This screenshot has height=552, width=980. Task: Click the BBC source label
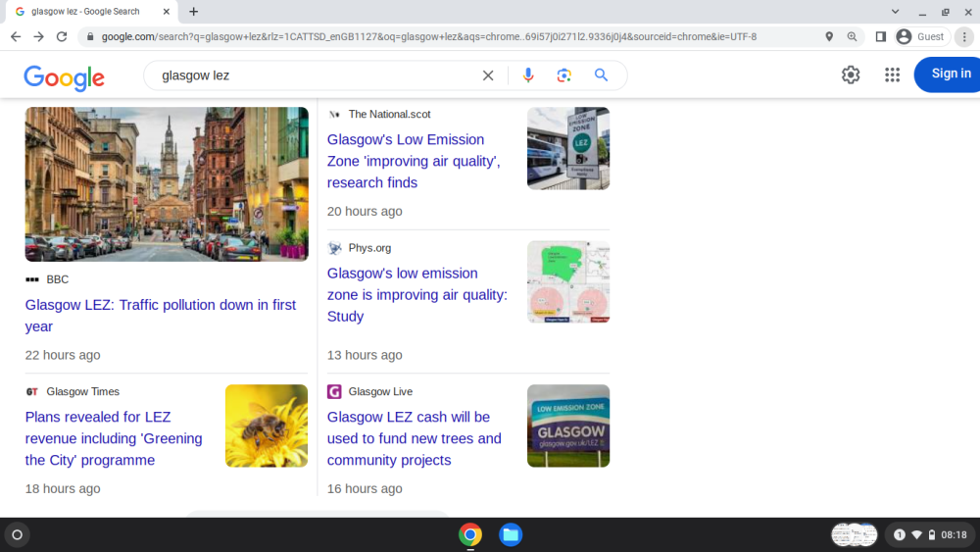(58, 279)
